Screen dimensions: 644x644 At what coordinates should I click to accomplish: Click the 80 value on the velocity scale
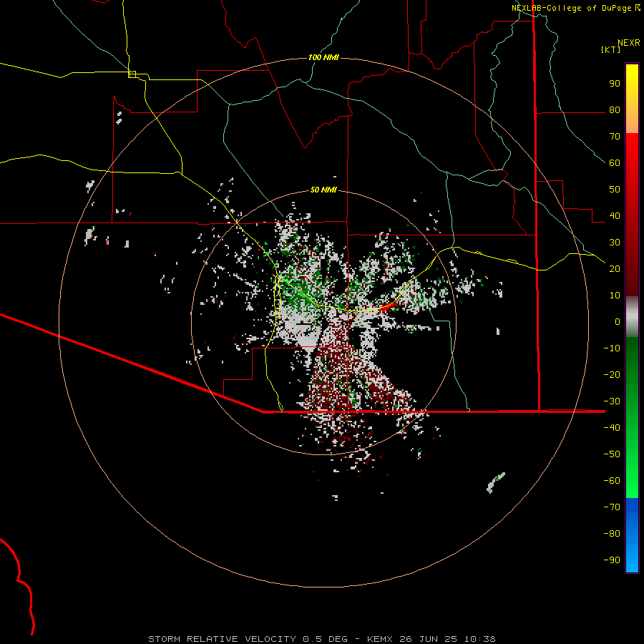coord(615,110)
